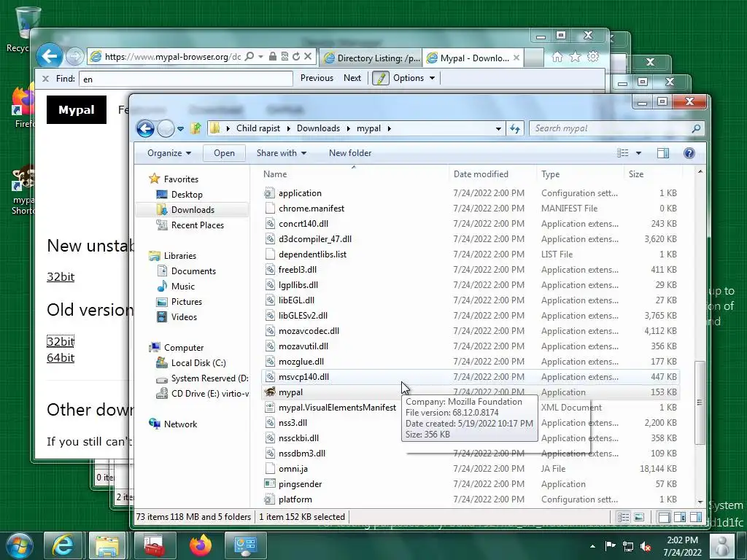The width and height of the screenshot is (747, 560).
Task: Click Downloads in address breadcrumb
Action: pos(318,128)
